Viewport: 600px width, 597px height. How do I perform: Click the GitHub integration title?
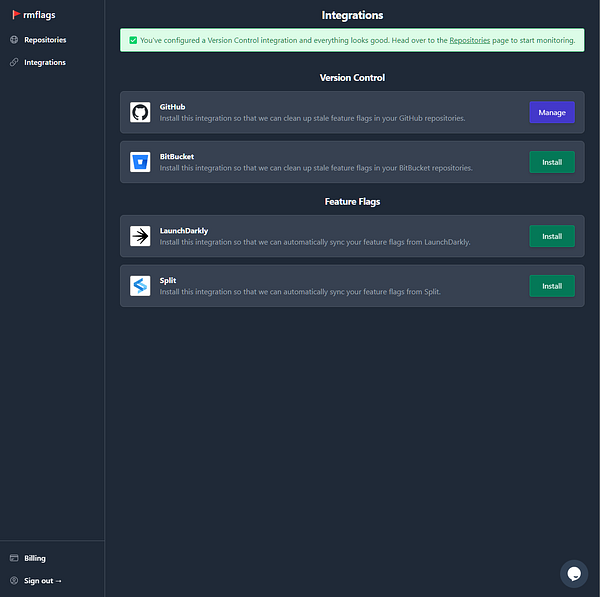tap(172, 107)
